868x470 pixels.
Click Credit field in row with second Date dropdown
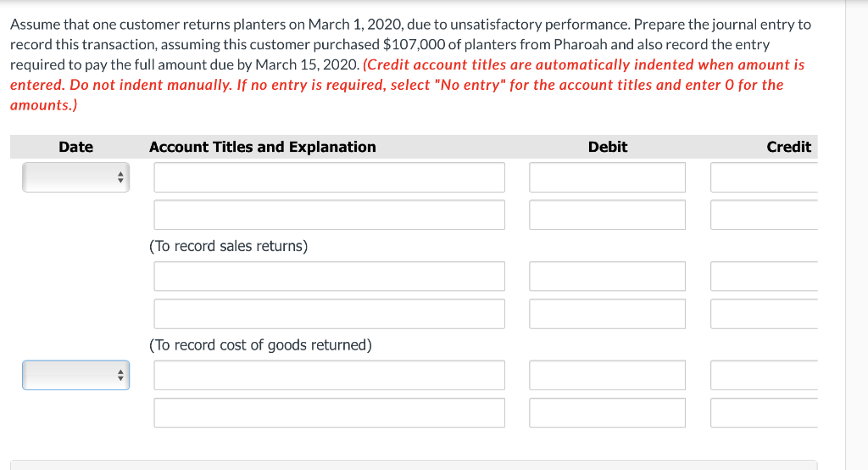[764, 375]
